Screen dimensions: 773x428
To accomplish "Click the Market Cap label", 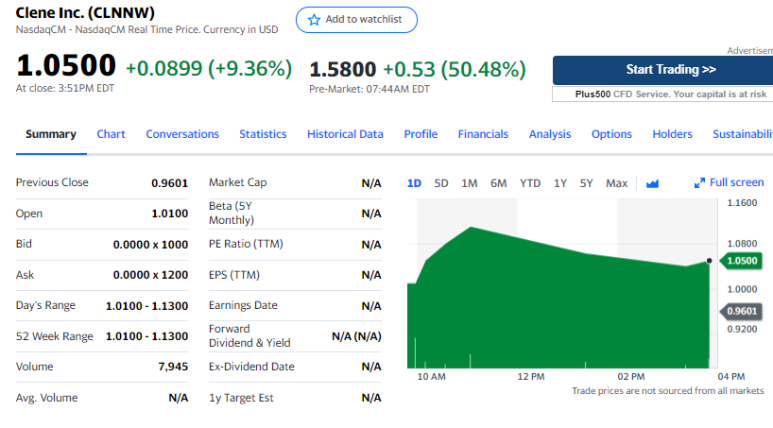I will tap(238, 182).
